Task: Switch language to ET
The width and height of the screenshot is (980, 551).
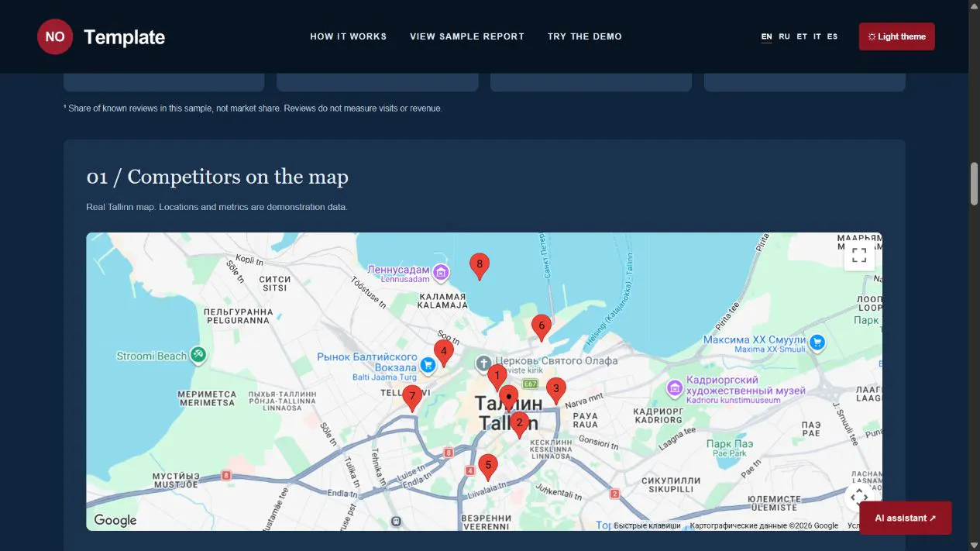Action: (x=802, y=36)
